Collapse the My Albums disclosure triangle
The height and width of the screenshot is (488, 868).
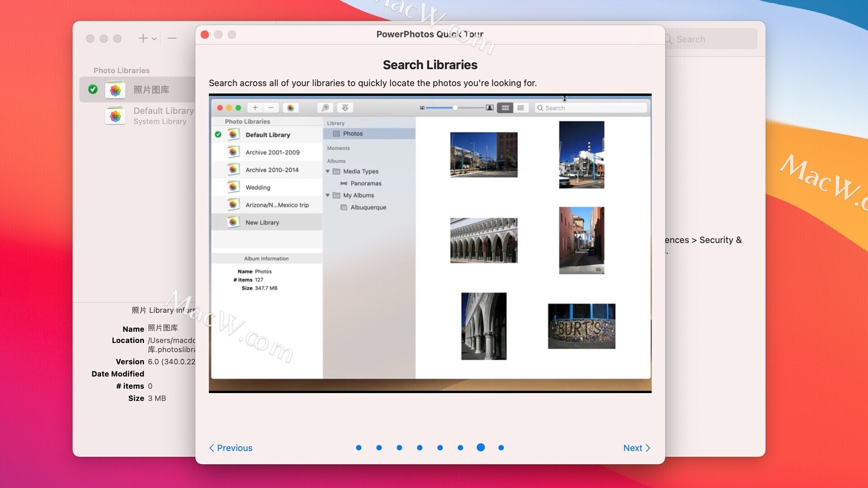(328, 195)
